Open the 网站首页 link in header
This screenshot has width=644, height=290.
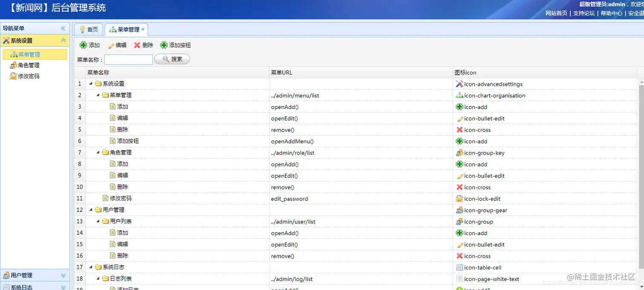point(556,13)
